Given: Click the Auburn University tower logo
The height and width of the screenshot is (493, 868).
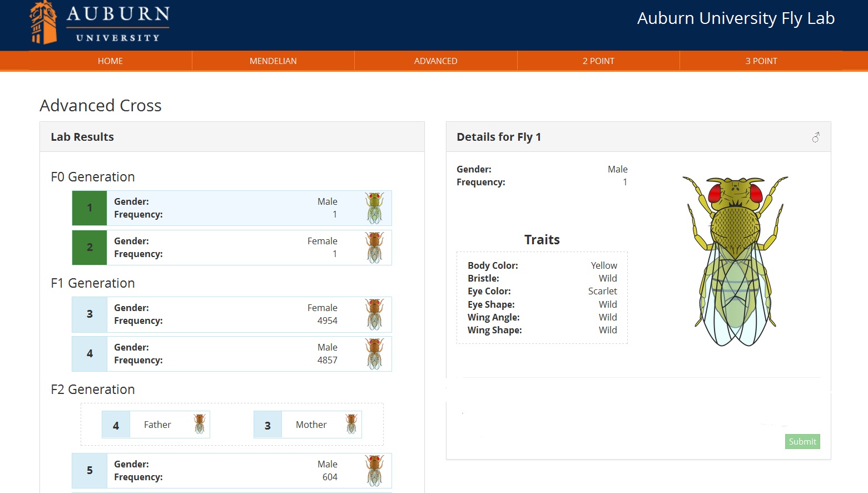Looking at the screenshot, I should tap(43, 23).
